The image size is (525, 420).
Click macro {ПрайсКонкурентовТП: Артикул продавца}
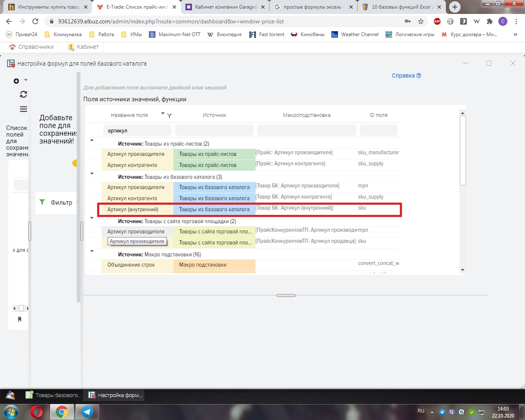(x=306, y=241)
